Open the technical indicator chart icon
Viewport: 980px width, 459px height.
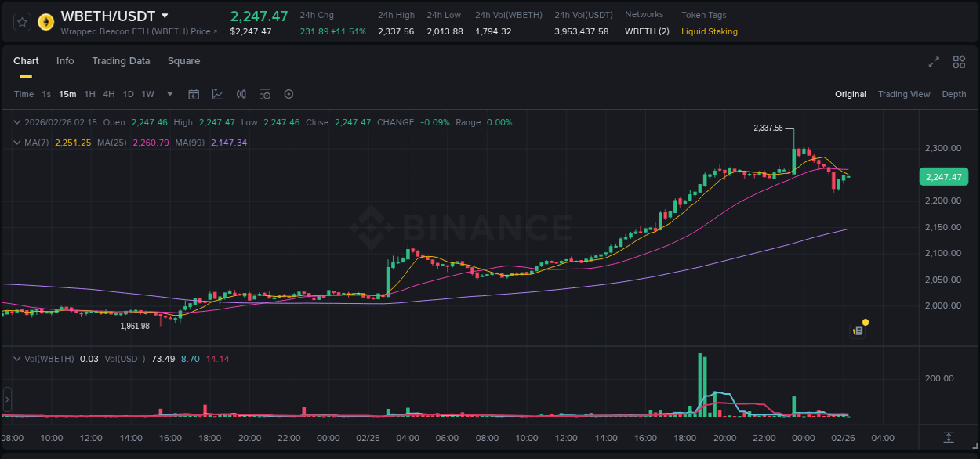click(x=217, y=94)
